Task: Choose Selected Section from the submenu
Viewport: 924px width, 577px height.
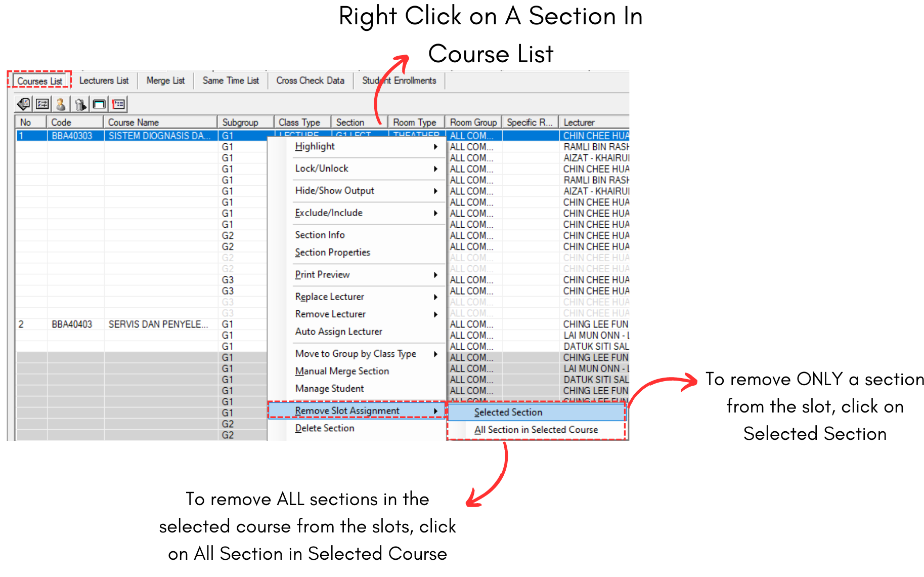Action: click(x=508, y=413)
